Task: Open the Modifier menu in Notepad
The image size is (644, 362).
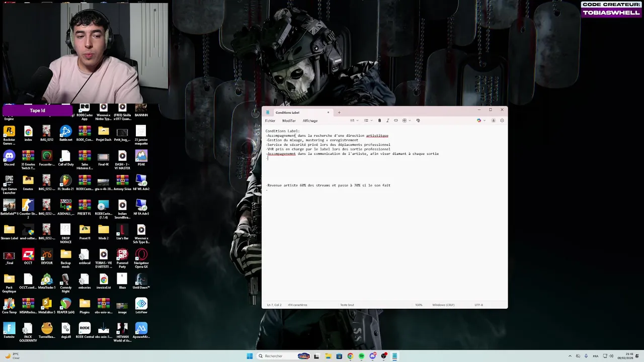Action: click(289, 121)
